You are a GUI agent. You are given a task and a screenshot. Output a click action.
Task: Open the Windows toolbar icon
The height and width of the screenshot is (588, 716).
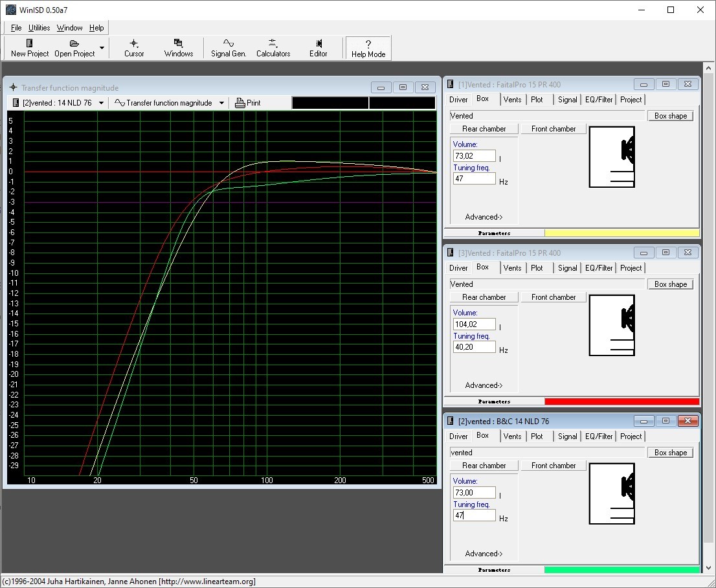[x=178, y=43]
